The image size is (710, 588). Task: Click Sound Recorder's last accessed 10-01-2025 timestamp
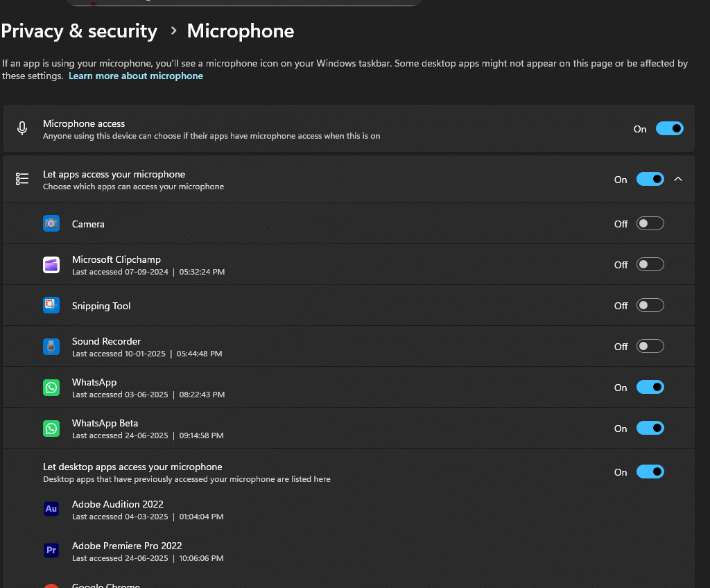[x=147, y=354]
